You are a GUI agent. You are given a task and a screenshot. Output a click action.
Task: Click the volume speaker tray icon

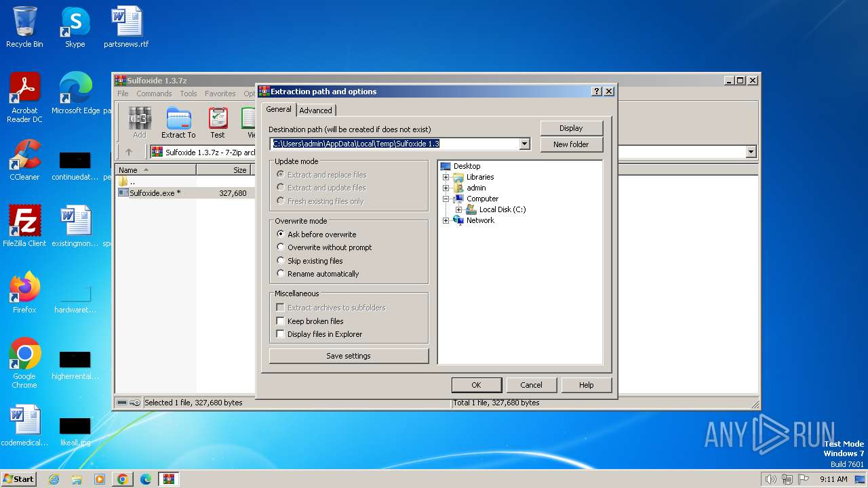pyautogui.click(x=770, y=479)
